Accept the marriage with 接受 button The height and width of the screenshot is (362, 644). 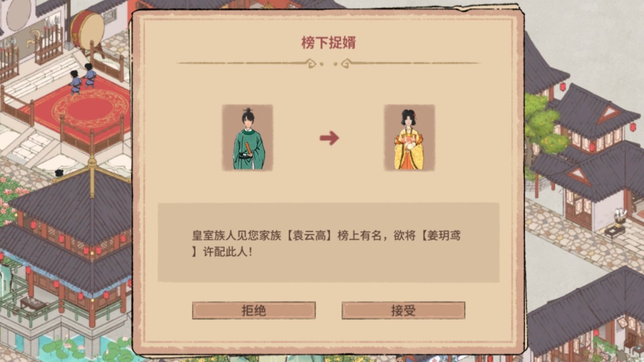click(403, 310)
